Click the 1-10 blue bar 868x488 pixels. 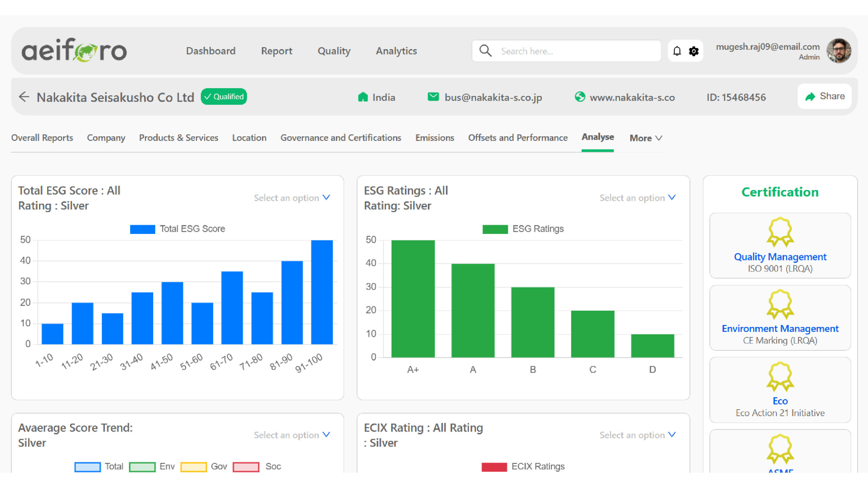pyautogui.click(x=52, y=334)
